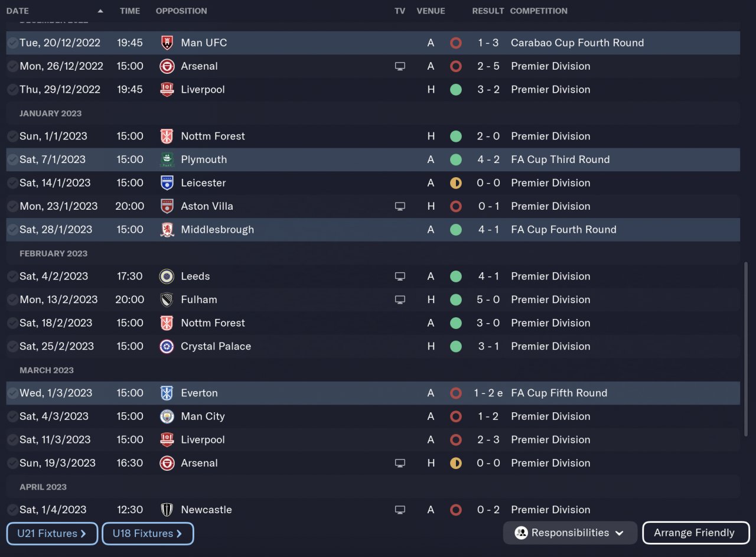The height and width of the screenshot is (557, 756).
Task: Toggle the checkmark beside Sat, 4/2/2023 fixture
Action: (x=12, y=276)
